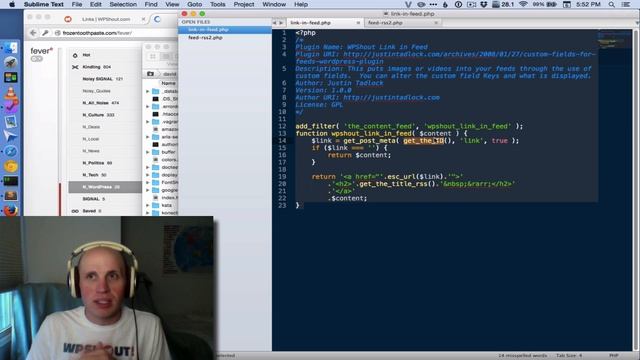Image resolution: width=640 pixels, height=360 pixels.
Task: Open the Edit menu
Action: click(96, 4)
